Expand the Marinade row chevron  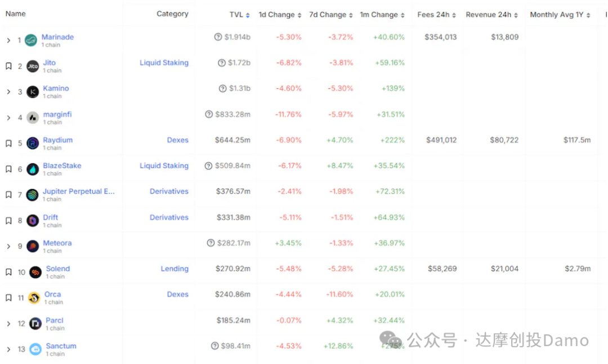coord(8,41)
